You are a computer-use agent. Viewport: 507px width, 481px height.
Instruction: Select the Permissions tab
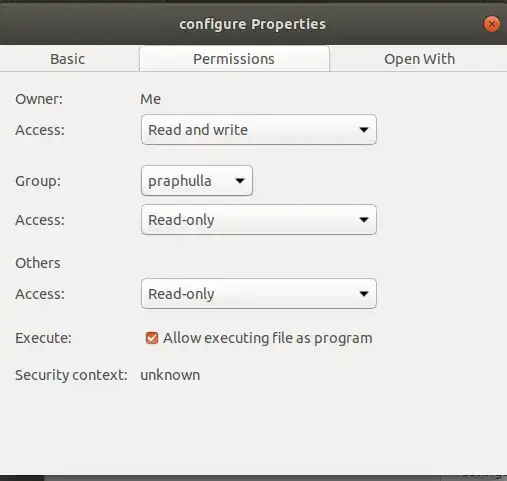234,59
